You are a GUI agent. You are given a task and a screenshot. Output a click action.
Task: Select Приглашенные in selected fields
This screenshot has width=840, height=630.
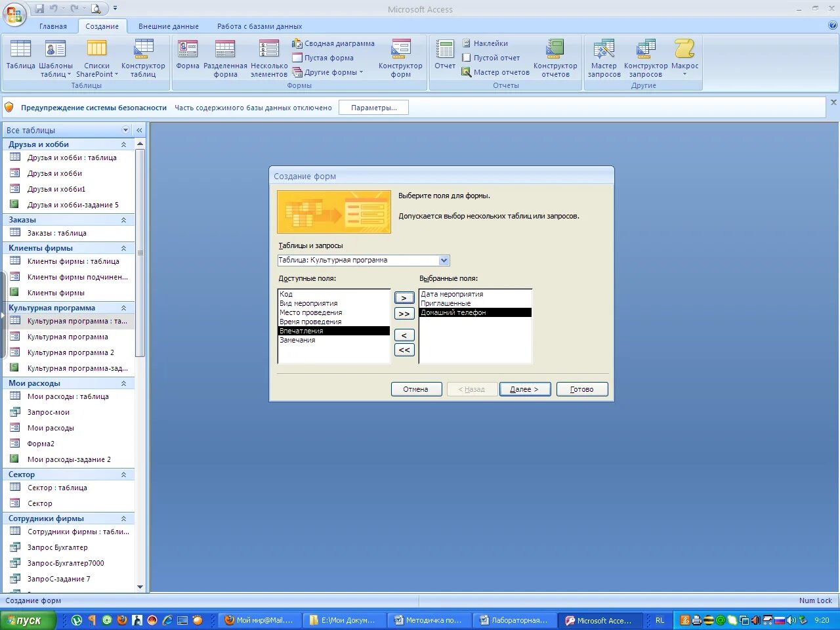tap(475, 303)
